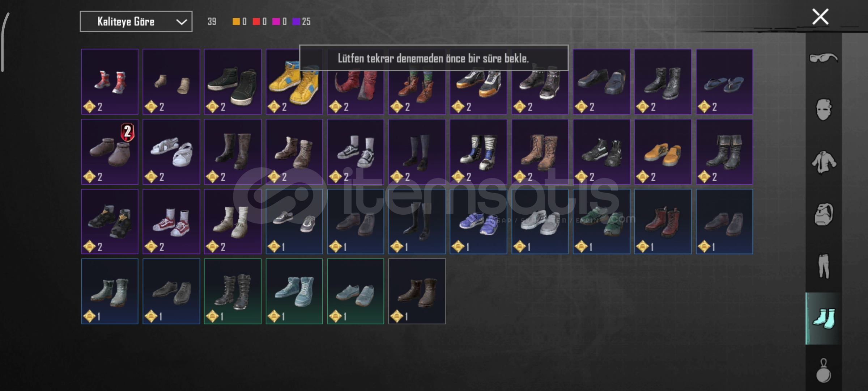This screenshot has height=391, width=868.
Task: Select the brown shoes with red 2 badge
Action: point(110,152)
